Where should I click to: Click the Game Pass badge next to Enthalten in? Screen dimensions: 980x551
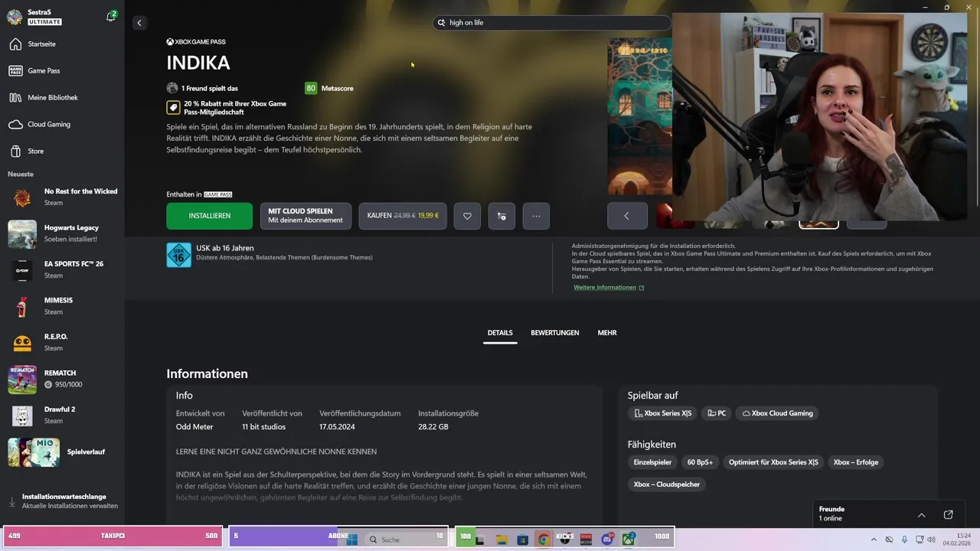click(x=218, y=195)
